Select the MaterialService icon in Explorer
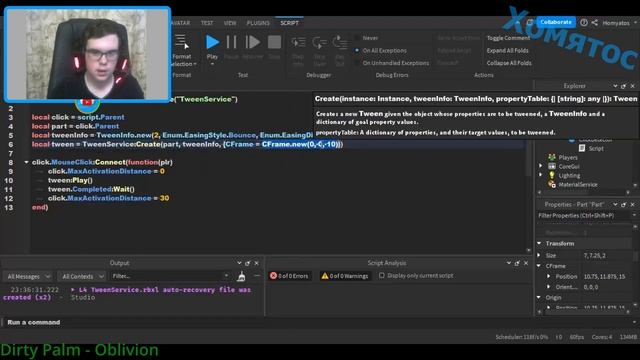The height and width of the screenshot is (360, 640). pos(552,184)
